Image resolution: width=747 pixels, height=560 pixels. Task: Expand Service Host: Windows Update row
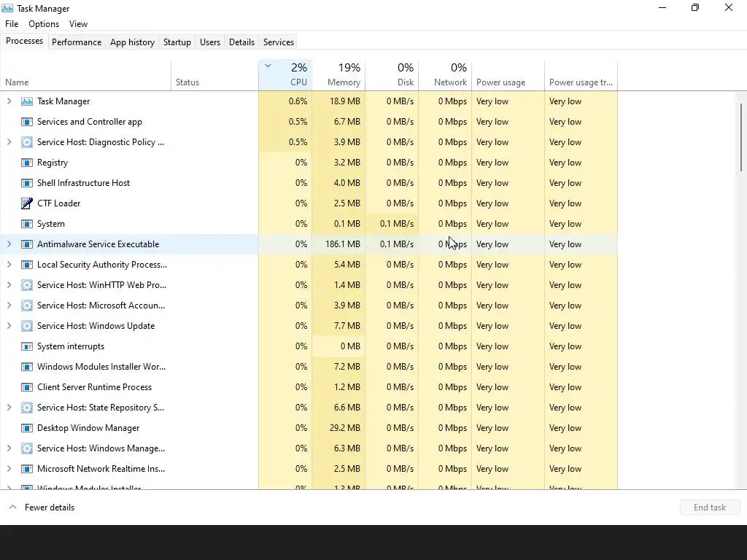click(x=9, y=326)
